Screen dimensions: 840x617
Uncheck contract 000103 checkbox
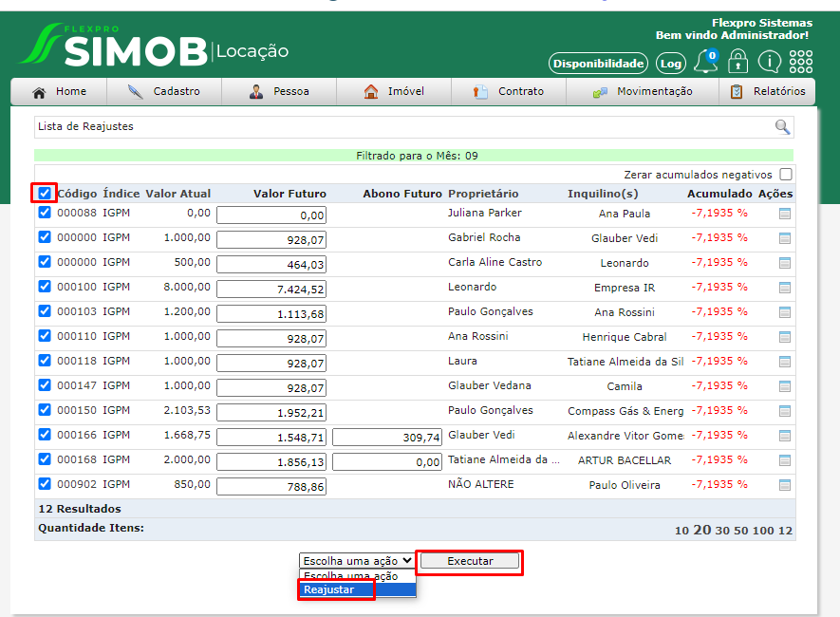click(45, 310)
